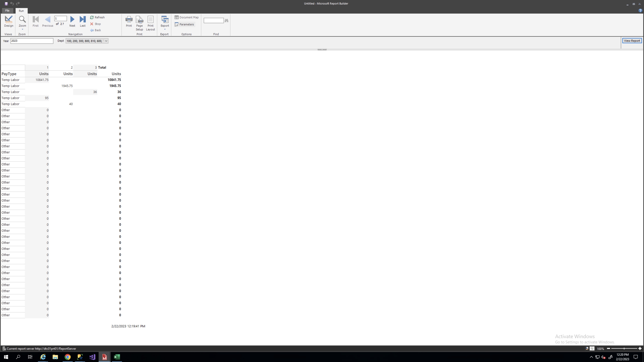Click the Total column header
The height and width of the screenshot is (362, 644).
102,67
